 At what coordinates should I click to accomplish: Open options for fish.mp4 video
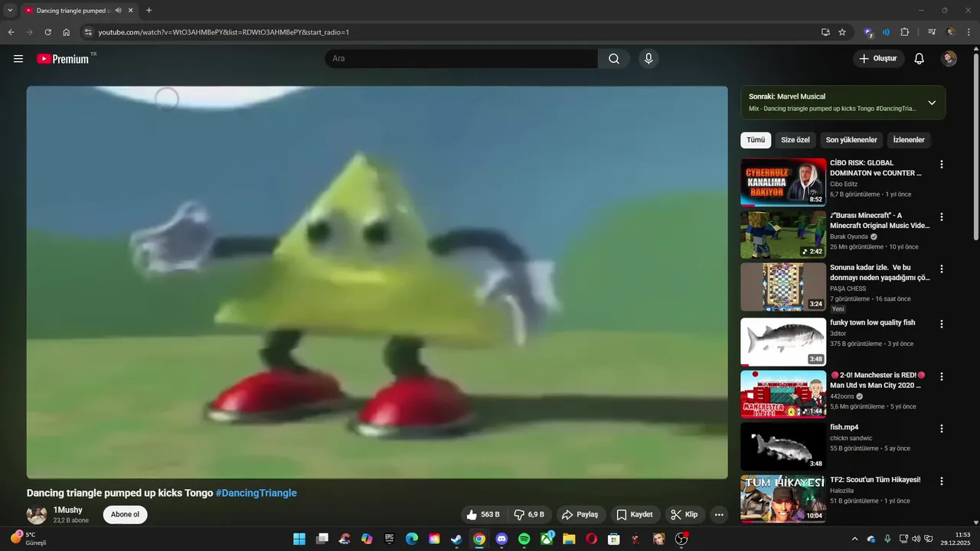tap(942, 429)
